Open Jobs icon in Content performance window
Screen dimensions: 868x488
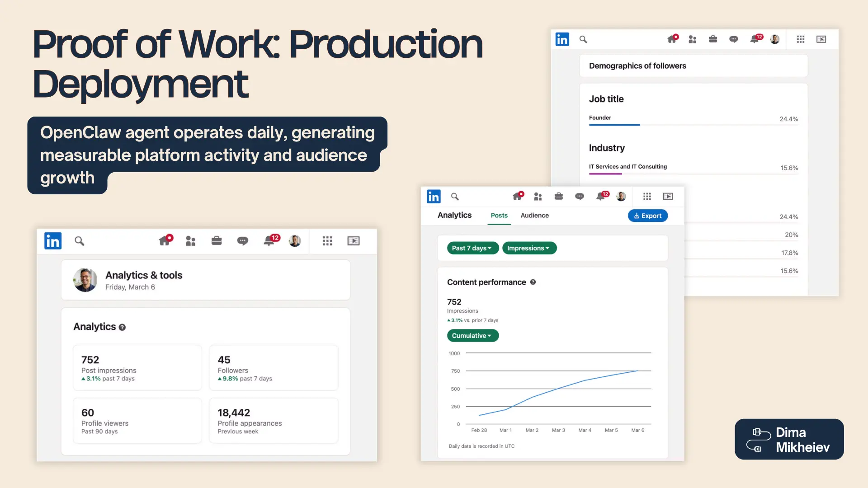point(559,197)
